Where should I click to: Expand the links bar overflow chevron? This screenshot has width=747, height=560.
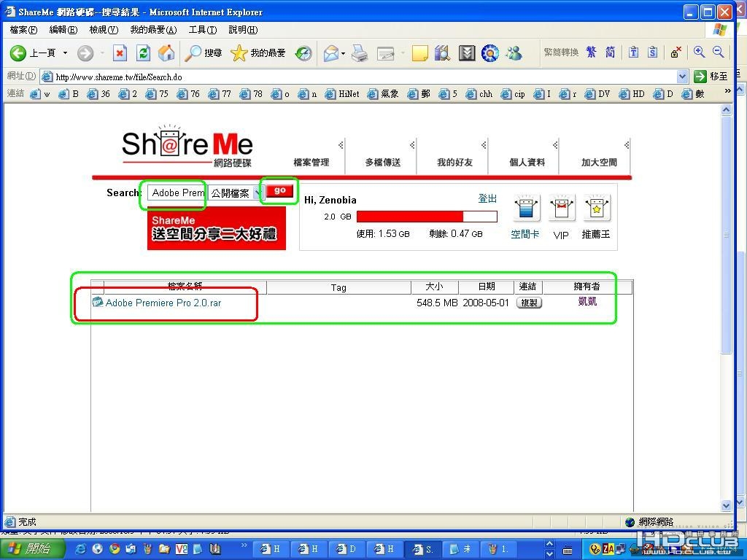coord(727,91)
